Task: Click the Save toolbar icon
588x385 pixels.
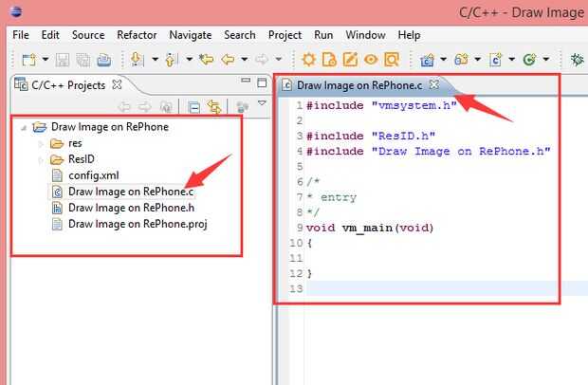Action: tap(63, 60)
